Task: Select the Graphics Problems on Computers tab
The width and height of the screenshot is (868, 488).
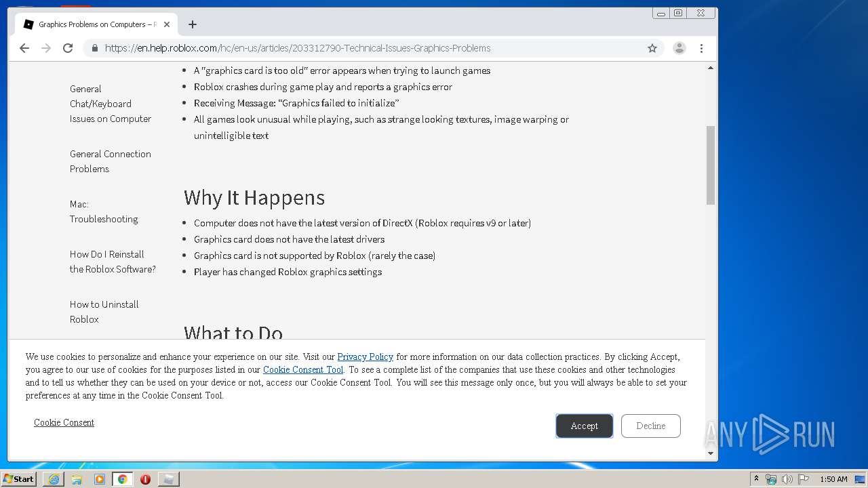Action: 97,24
